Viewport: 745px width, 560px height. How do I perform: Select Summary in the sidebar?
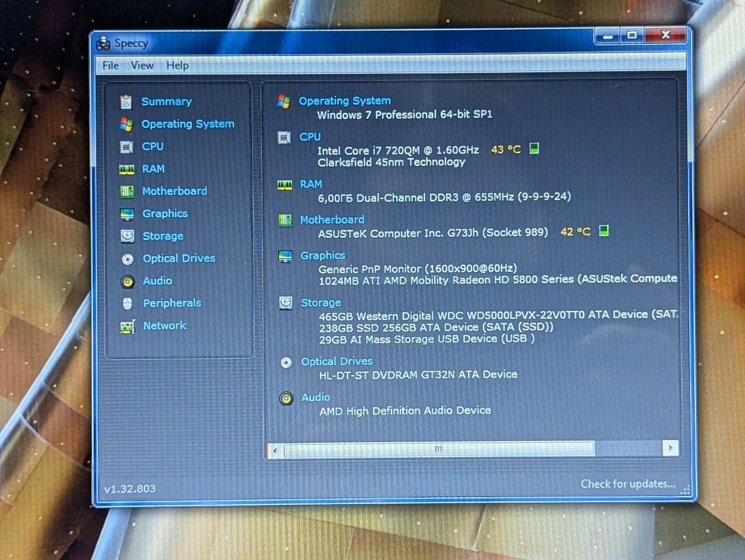[166, 101]
